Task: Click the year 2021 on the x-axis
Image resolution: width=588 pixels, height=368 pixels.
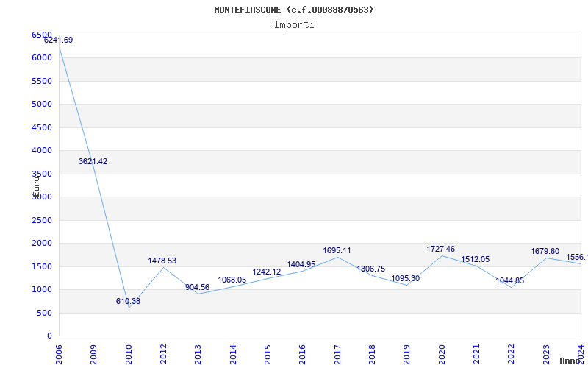Action: coord(476,355)
